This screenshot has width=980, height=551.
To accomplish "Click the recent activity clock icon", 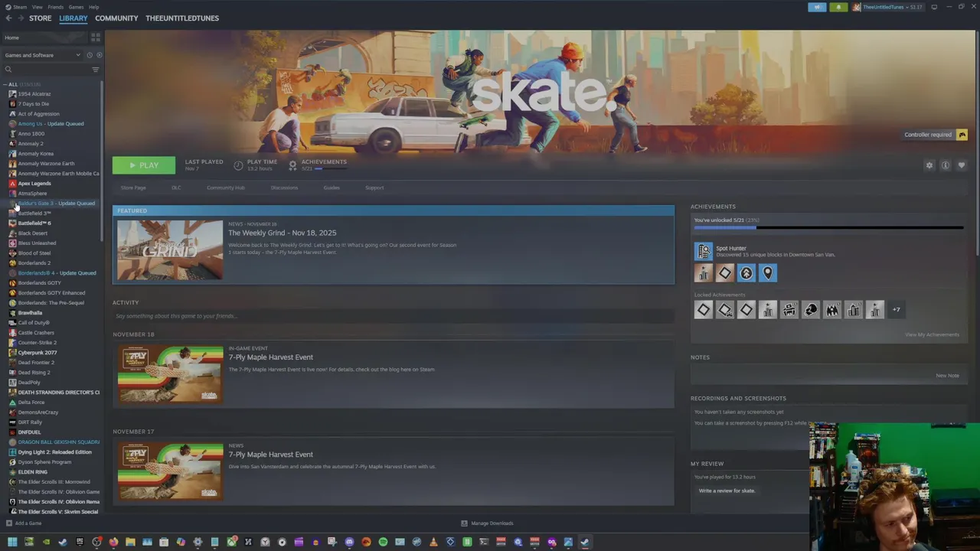I will pos(89,55).
